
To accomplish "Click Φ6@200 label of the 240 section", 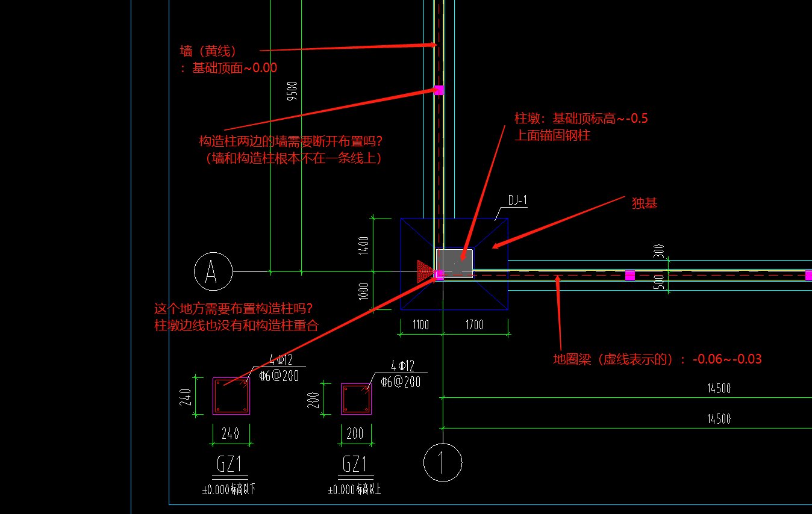I will pyautogui.click(x=279, y=376).
